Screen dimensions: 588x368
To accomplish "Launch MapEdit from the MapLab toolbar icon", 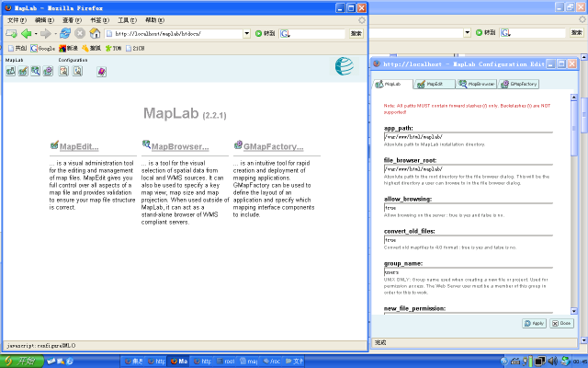I will pyautogui.click(x=23, y=71).
